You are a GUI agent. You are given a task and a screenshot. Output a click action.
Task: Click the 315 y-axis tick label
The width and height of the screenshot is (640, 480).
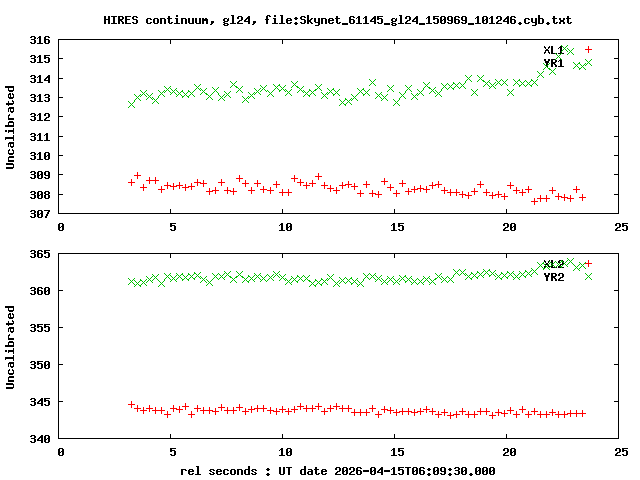(x=40, y=59)
